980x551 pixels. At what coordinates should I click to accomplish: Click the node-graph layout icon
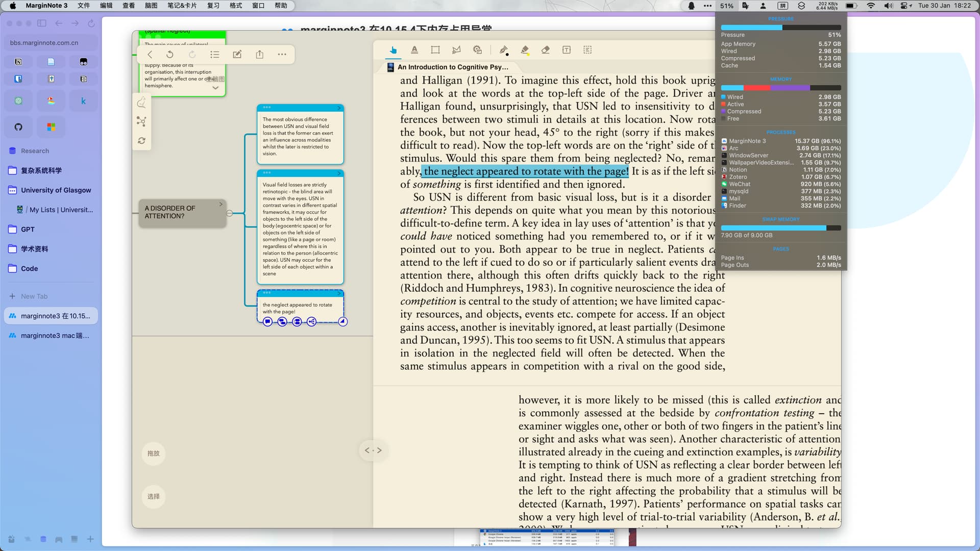point(141,121)
